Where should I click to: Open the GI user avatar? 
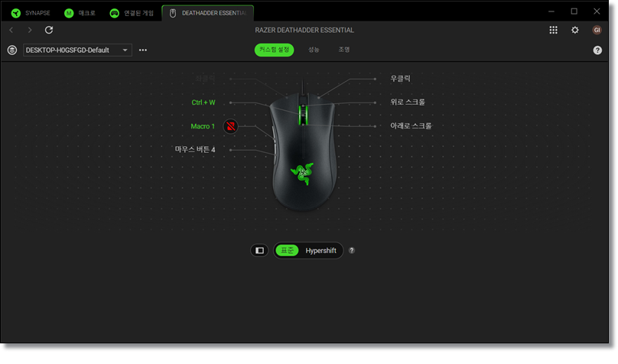(597, 30)
